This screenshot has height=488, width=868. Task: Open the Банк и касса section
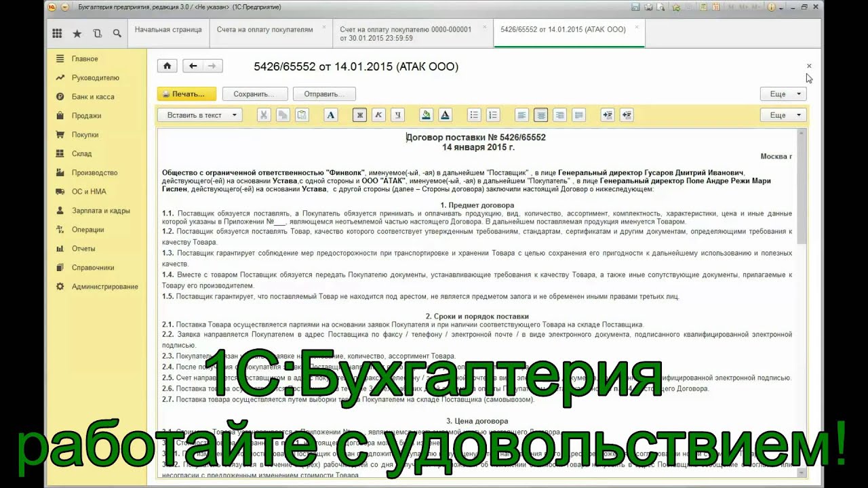point(93,97)
